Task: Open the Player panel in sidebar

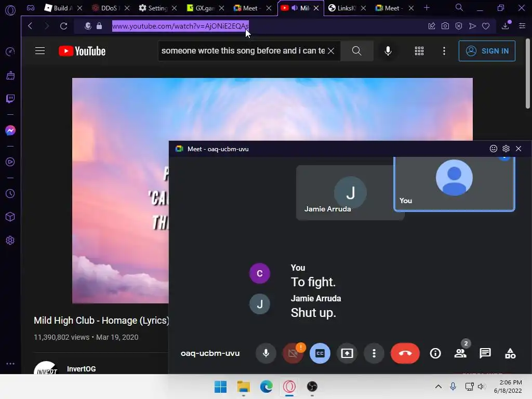Action: 10,162
